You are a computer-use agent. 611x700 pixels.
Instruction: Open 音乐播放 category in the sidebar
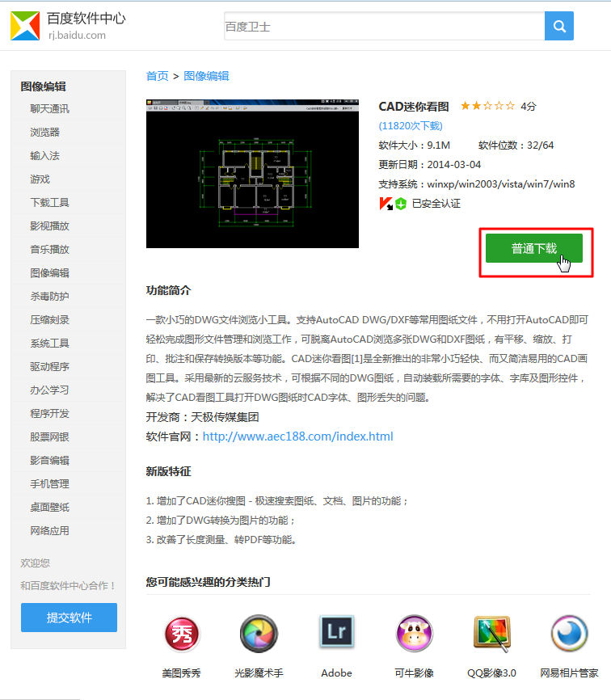click(49, 250)
